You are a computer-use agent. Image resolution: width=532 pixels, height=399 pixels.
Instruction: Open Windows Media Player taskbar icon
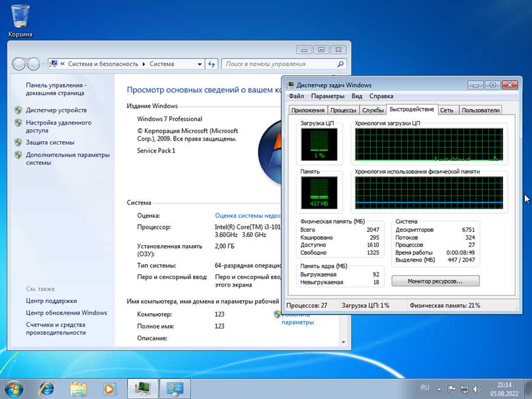pos(109,389)
